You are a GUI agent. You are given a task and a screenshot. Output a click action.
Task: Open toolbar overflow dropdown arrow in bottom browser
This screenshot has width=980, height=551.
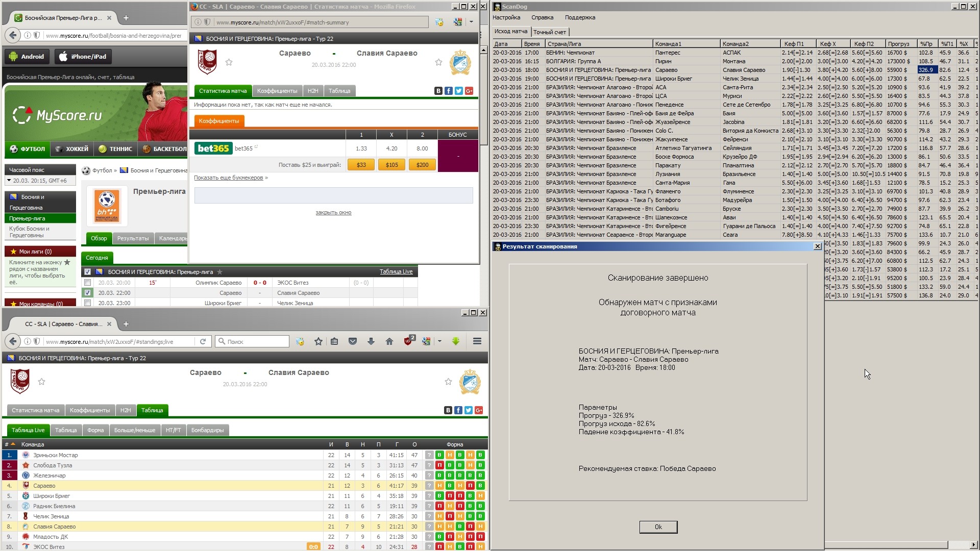[x=439, y=341]
